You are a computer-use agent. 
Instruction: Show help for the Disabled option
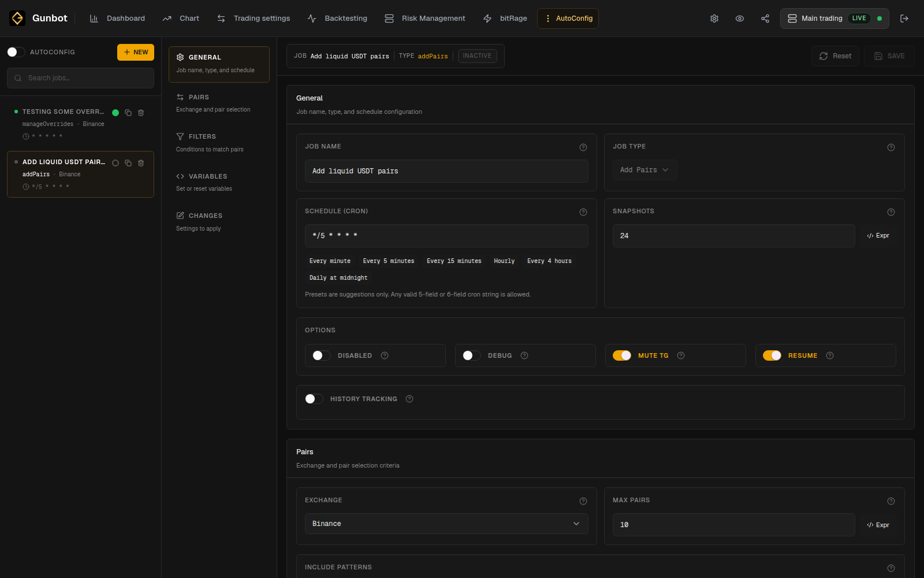(385, 355)
